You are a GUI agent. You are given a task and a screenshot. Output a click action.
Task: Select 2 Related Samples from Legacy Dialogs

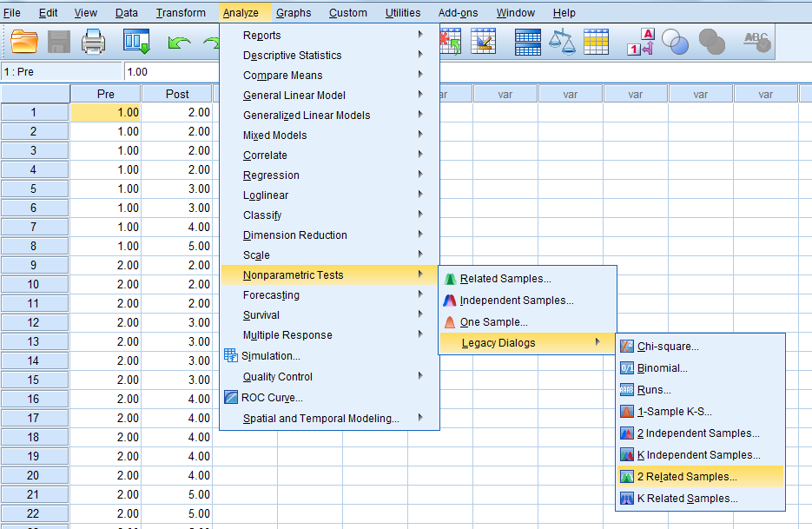(x=686, y=477)
